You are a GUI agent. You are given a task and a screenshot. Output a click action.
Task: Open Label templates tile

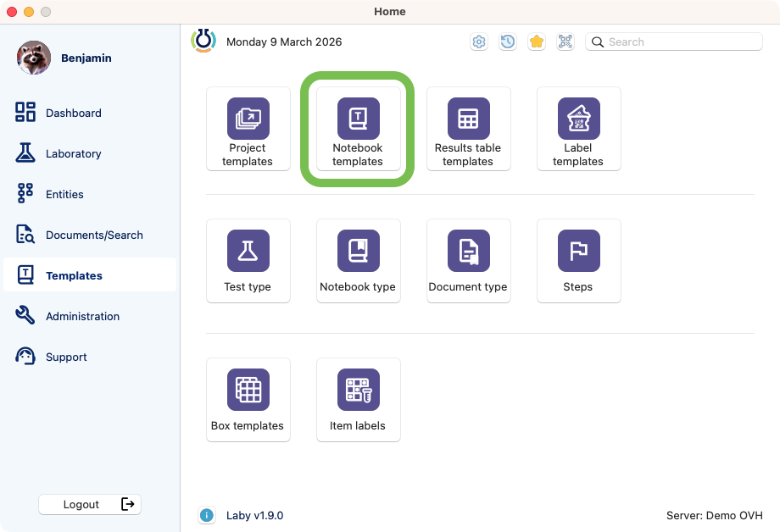578,129
